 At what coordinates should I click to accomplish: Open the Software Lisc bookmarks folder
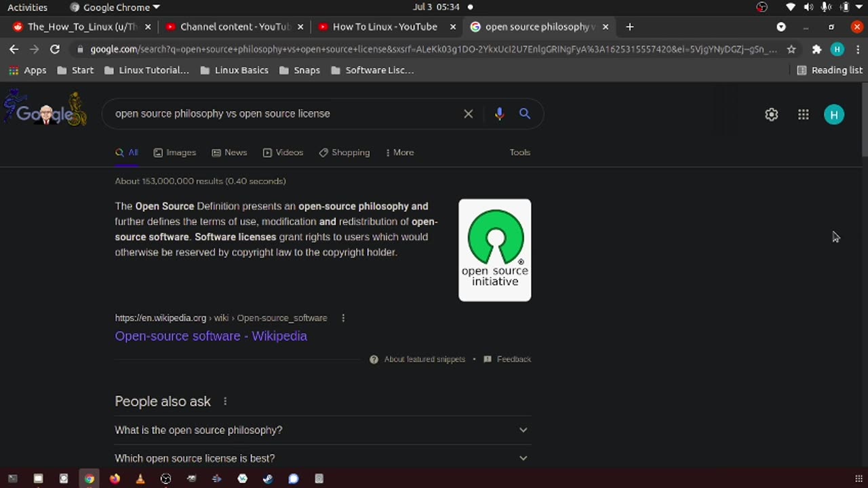click(372, 70)
